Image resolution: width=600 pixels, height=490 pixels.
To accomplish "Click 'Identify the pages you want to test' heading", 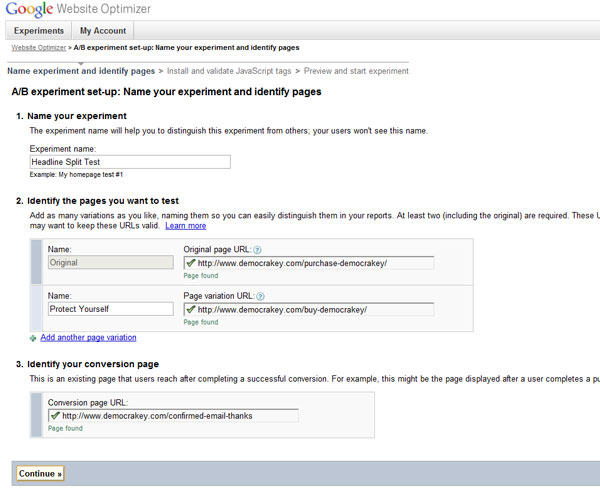I will tap(103, 201).
